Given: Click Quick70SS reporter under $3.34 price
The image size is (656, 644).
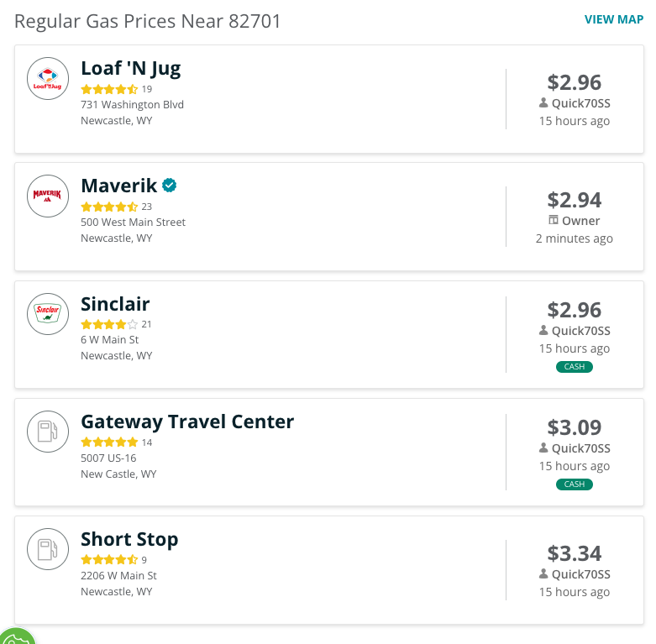Looking at the screenshot, I should tap(575, 574).
